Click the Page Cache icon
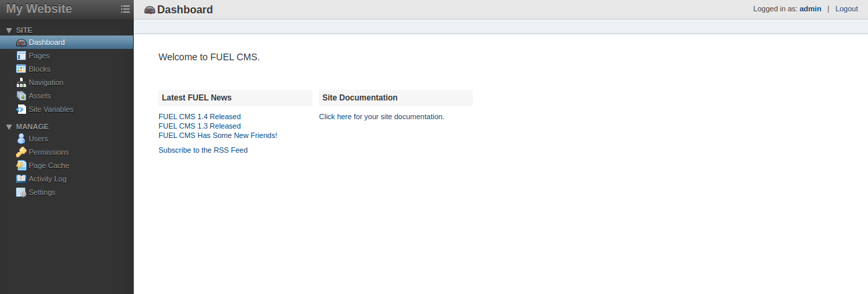This screenshot has width=868, height=294. (x=21, y=165)
